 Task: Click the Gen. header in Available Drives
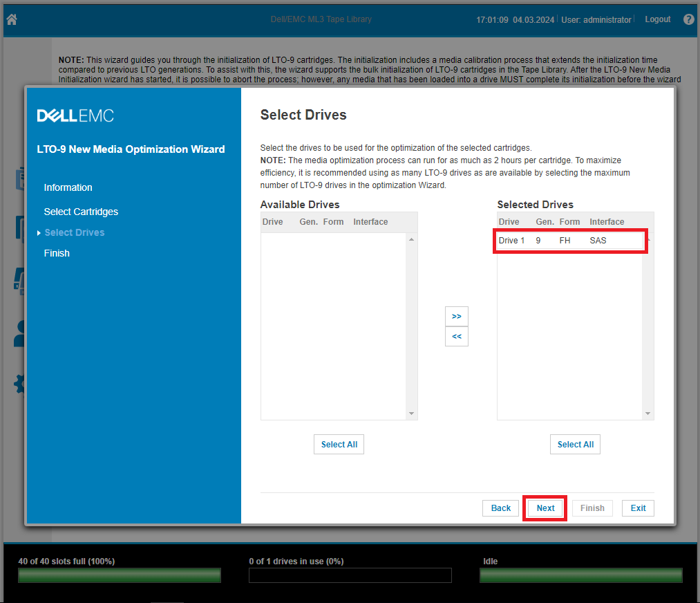tap(308, 222)
